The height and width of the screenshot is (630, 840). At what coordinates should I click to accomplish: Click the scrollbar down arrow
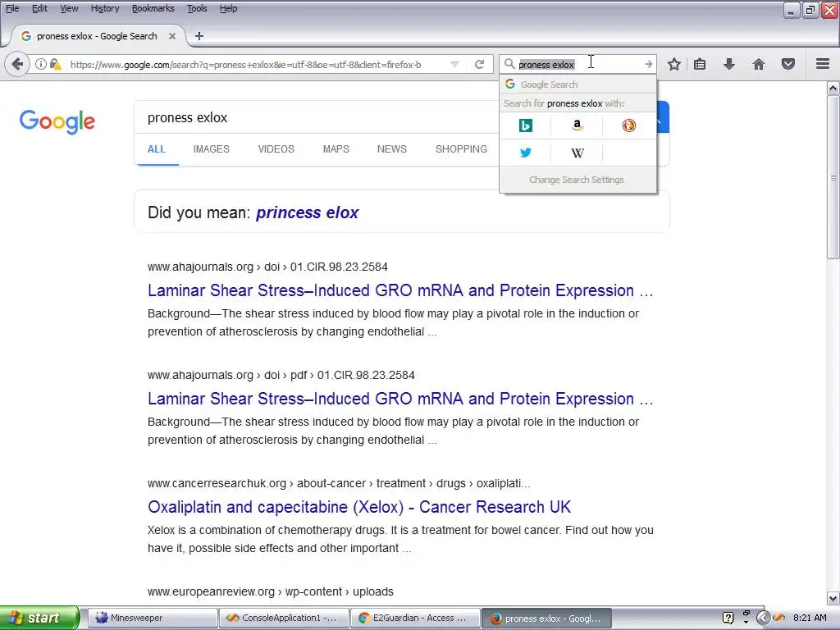pyautogui.click(x=833, y=598)
